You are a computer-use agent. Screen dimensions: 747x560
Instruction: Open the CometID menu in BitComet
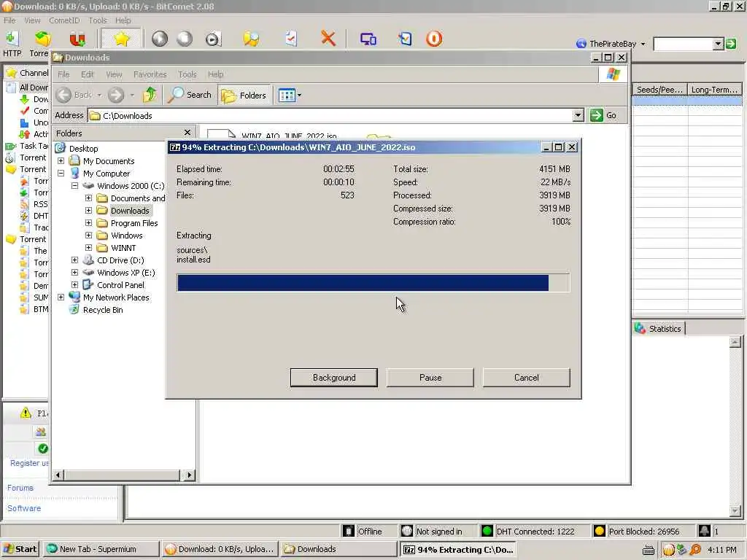(x=64, y=20)
